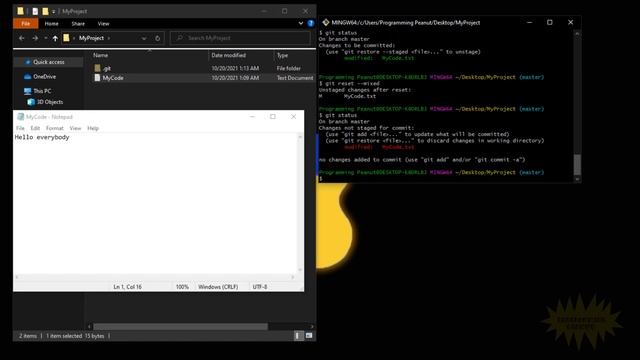The height and width of the screenshot is (360, 640).
Task: Click '2 items' in Explorer status bar
Action: (28, 336)
